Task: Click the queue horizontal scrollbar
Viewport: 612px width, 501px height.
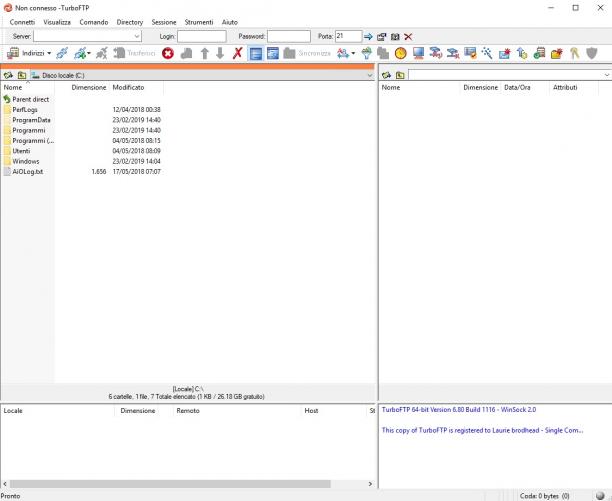Action: coord(170,484)
